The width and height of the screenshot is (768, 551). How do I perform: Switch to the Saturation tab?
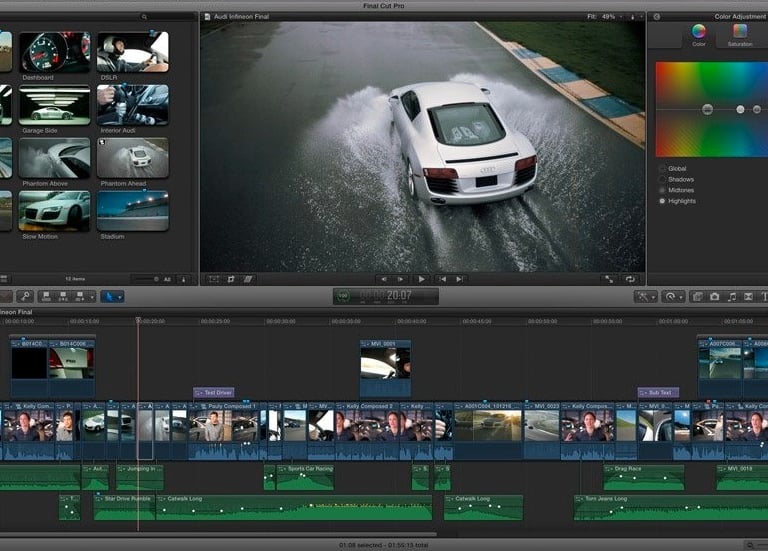(739, 35)
